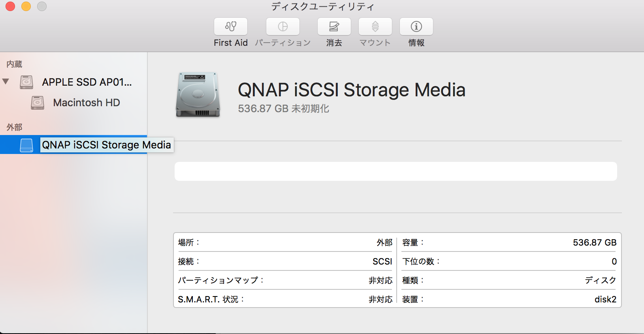
Task: Select the Macintosh HD volume icon
Action: (38, 103)
